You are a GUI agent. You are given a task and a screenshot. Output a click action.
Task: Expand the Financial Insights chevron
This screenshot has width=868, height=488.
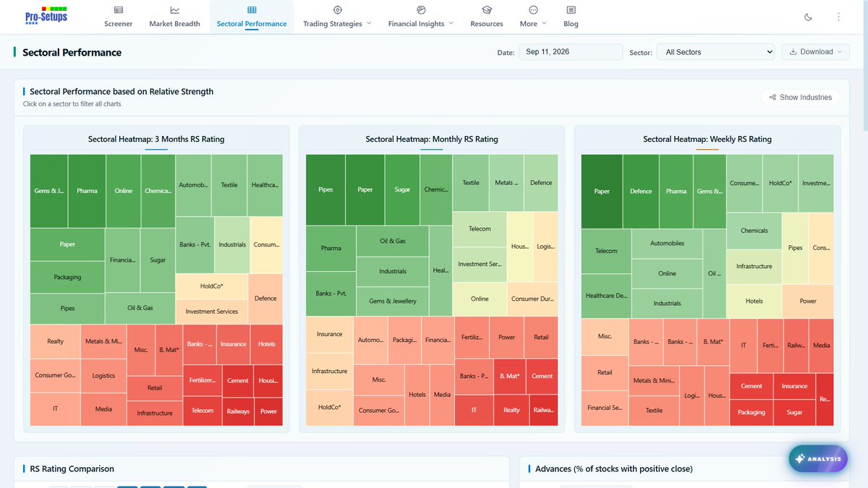(x=451, y=23)
